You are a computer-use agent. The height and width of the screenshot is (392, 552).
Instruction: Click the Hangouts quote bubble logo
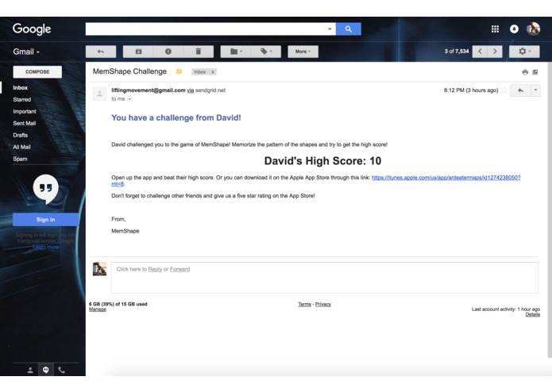(46, 189)
